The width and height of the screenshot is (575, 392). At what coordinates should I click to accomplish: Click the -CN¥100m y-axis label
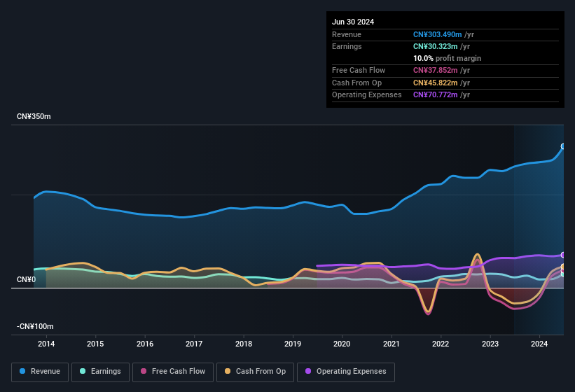pyautogui.click(x=35, y=326)
